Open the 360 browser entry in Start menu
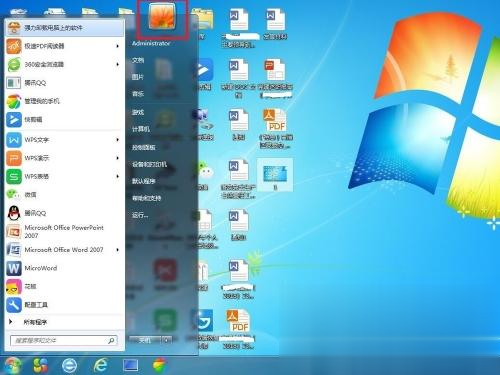This screenshot has width=500, height=375. (63, 64)
